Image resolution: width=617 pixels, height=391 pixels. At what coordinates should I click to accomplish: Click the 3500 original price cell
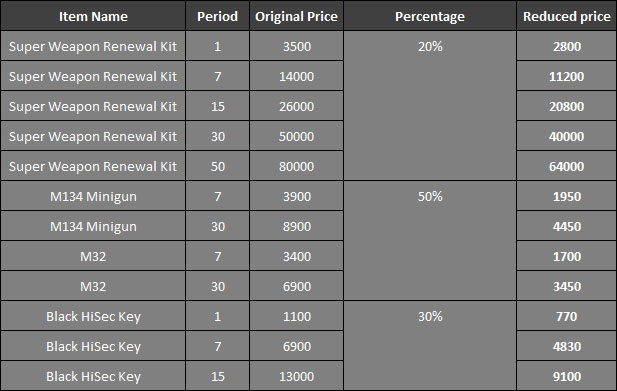(296, 46)
